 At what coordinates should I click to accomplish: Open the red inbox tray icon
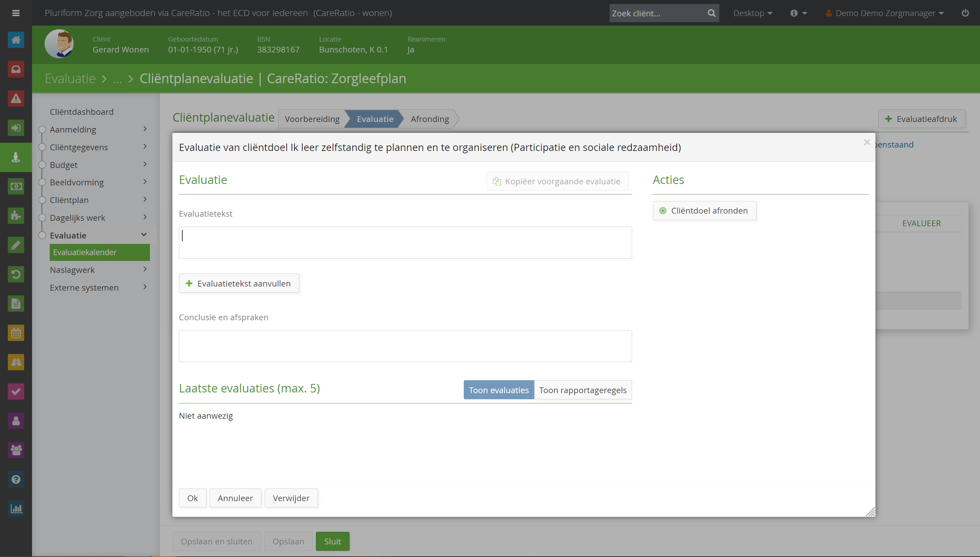16,69
